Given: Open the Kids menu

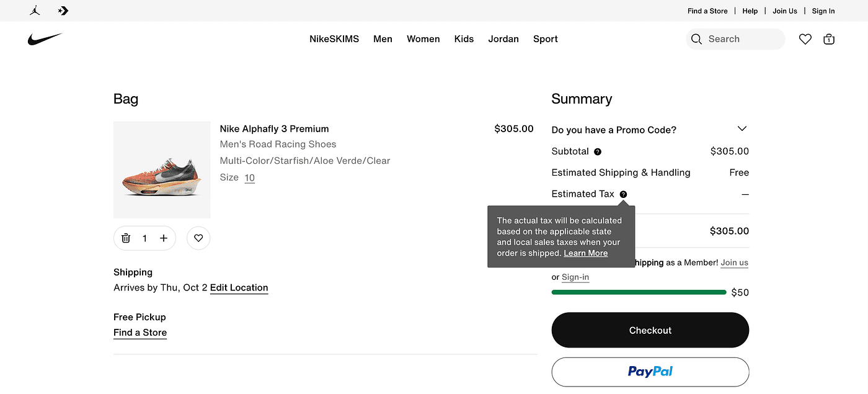Looking at the screenshot, I should (464, 39).
